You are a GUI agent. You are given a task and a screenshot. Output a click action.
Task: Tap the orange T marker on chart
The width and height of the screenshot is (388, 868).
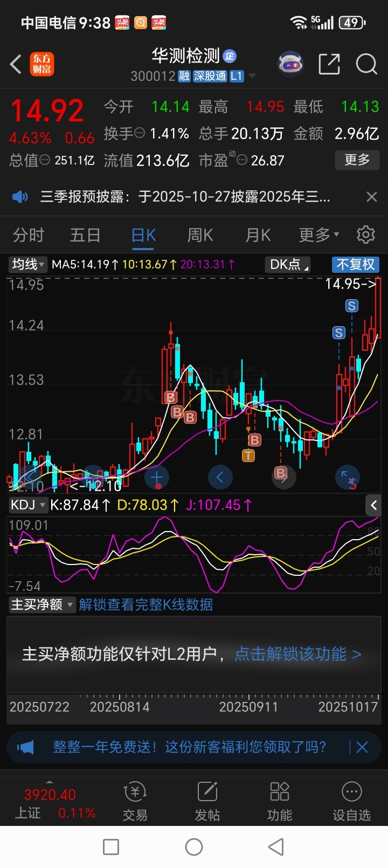(248, 456)
